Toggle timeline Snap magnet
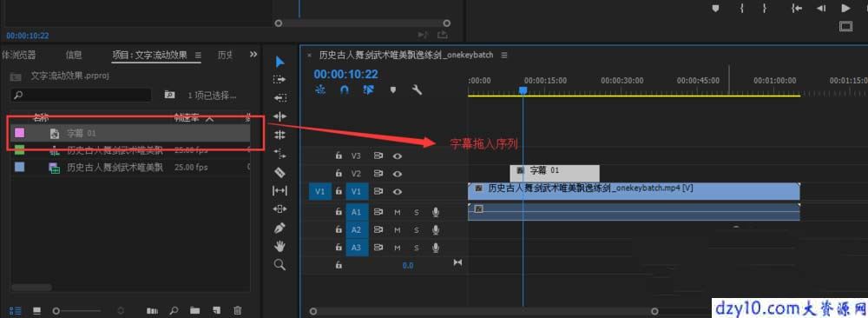This screenshot has height=318, width=868. click(345, 89)
